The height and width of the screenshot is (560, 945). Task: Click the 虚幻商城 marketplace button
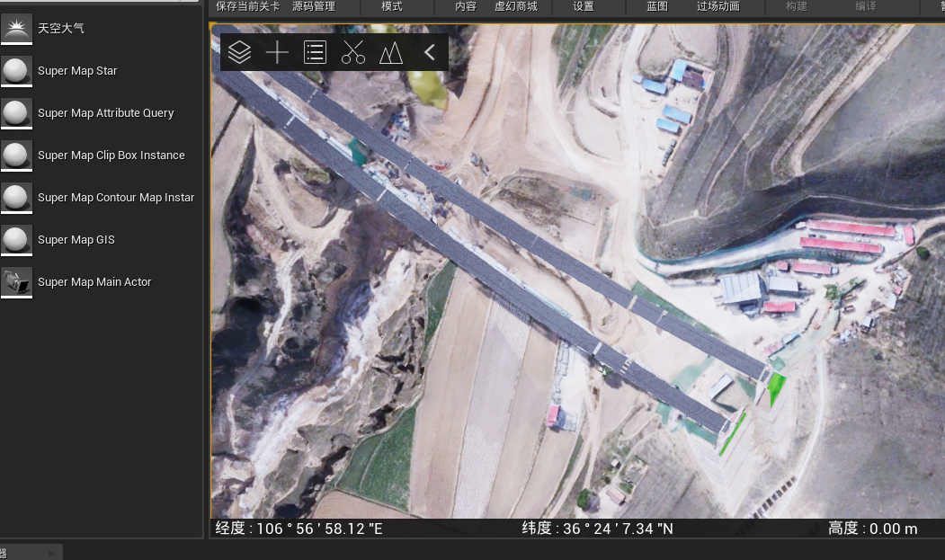click(516, 6)
